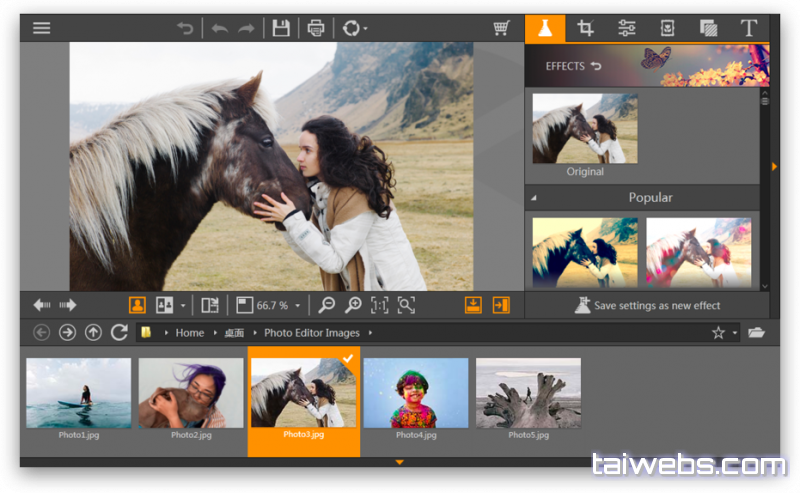Screen dimensions: 800x493
Task: Click Home in the path breadcrumb
Action: (189, 333)
